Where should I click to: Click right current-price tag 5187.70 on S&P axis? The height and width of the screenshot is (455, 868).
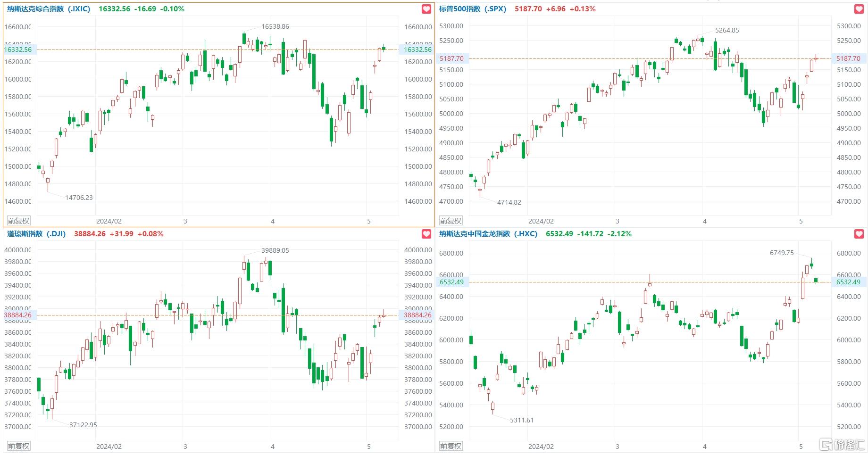(848, 58)
